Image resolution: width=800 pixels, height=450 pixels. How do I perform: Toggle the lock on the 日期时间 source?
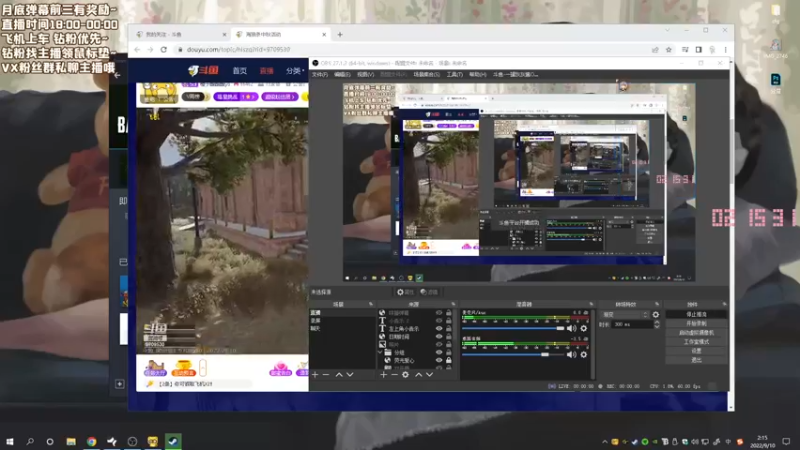(x=449, y=337)
